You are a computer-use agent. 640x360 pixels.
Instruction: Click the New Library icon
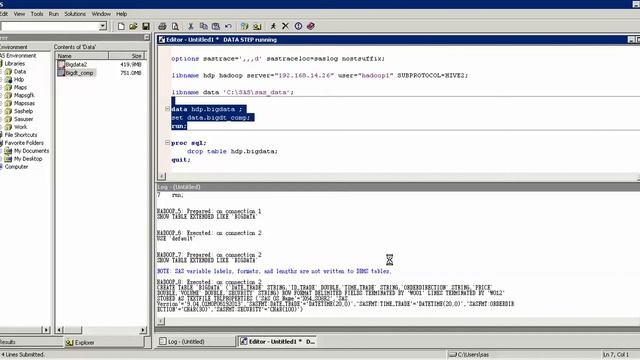[244, 26]
